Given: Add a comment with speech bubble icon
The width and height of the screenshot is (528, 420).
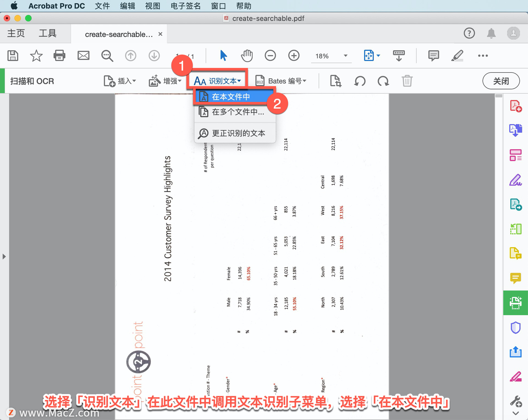Looking at the screenshot, I should coord(433,56).
